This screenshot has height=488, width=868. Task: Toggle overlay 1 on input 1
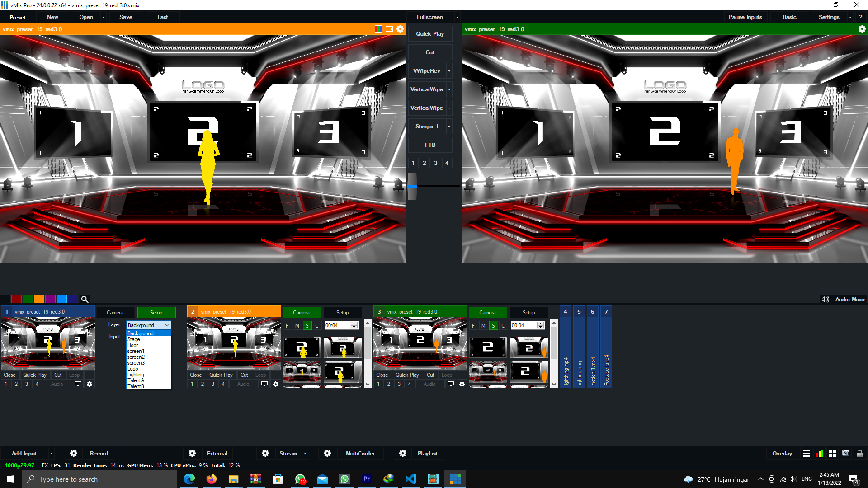click(x=6, y=384)
